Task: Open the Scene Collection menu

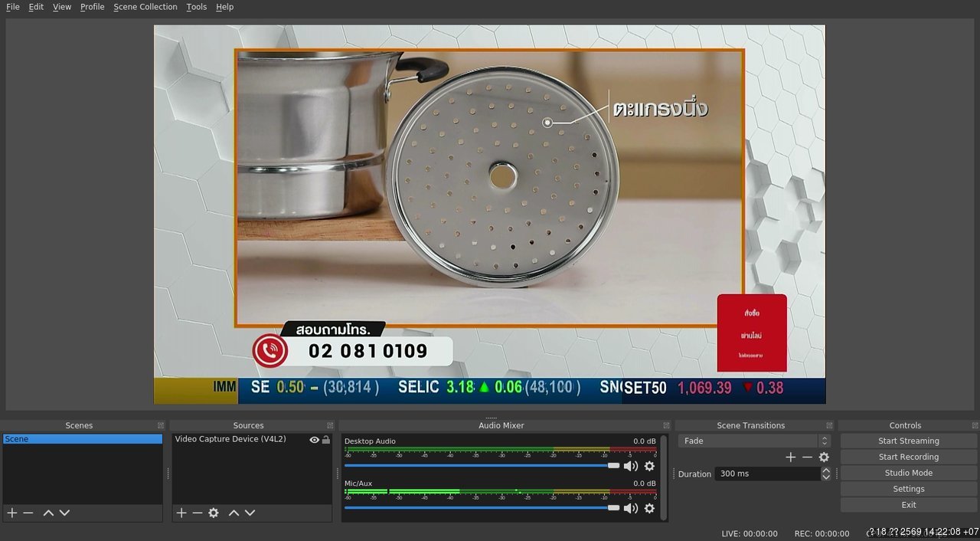Action: [145, 7]
